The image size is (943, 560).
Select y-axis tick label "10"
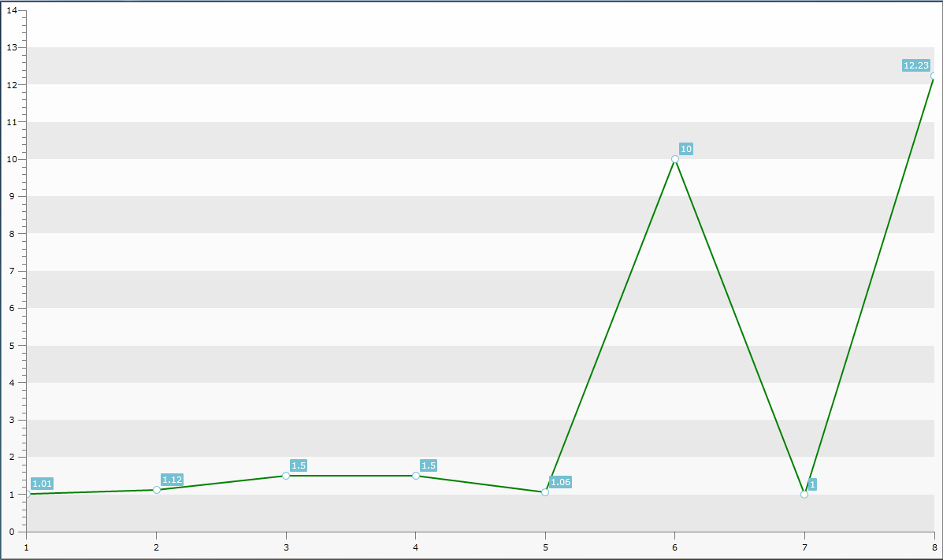point(11,159)
